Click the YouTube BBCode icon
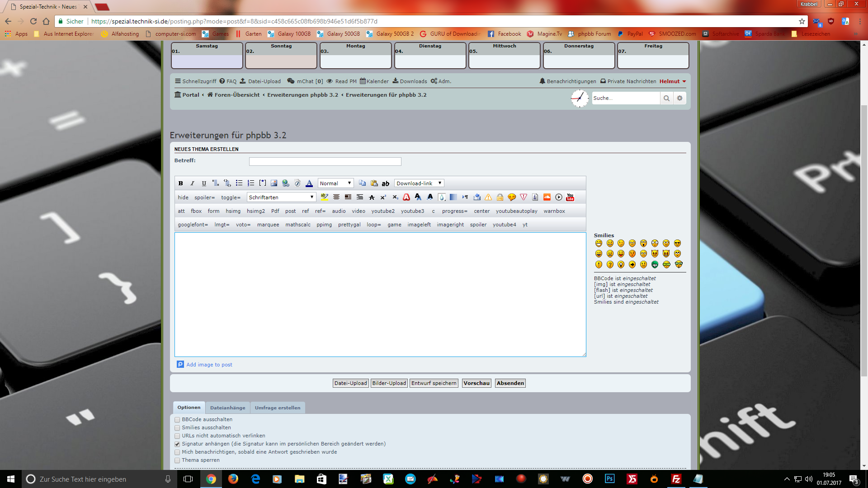This screenshot has height=488, width=868. (x=570, y=197)
